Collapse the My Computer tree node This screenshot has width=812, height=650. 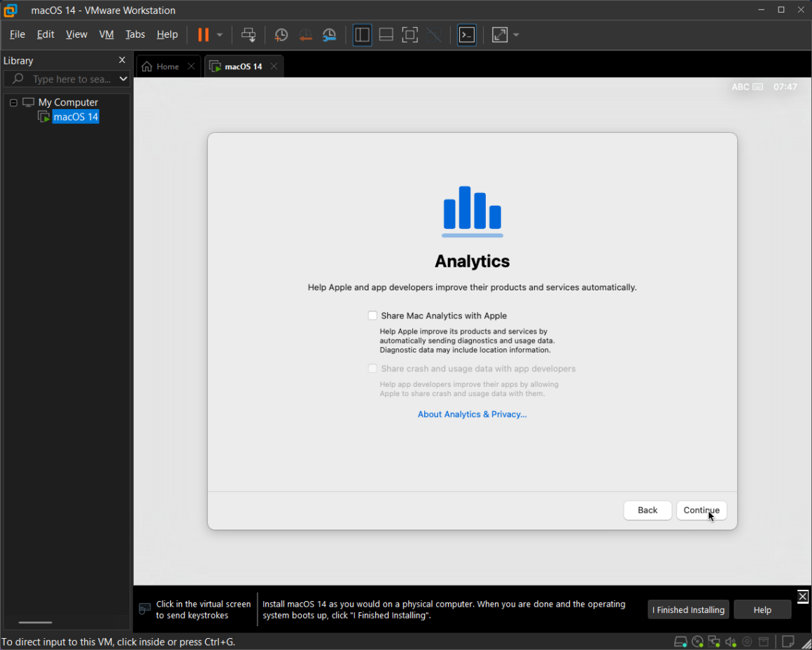pyautogui.click(x=13, y=102)
